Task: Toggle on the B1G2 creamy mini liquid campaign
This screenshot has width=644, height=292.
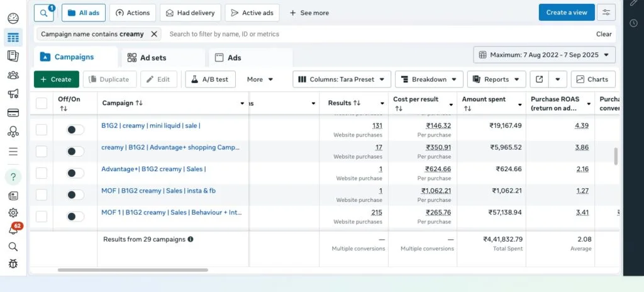Action: (75, 130)
